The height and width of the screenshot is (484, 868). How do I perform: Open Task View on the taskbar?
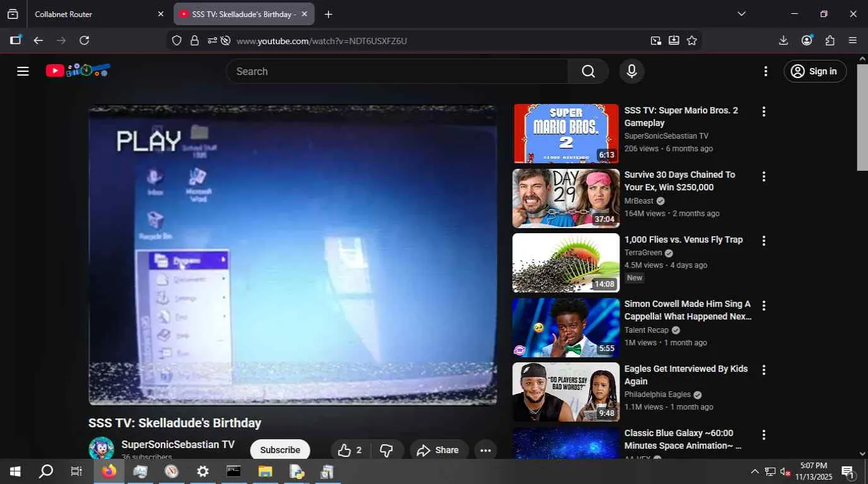pos(76,471)
